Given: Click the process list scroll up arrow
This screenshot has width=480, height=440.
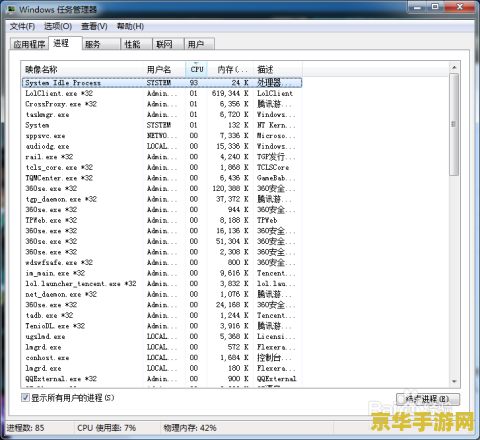Looking at the screenshot, I should click(x=454, y=67).
